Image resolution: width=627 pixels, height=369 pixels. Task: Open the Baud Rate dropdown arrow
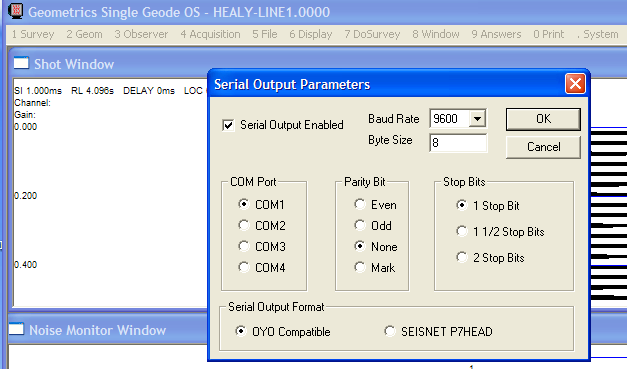477,119
